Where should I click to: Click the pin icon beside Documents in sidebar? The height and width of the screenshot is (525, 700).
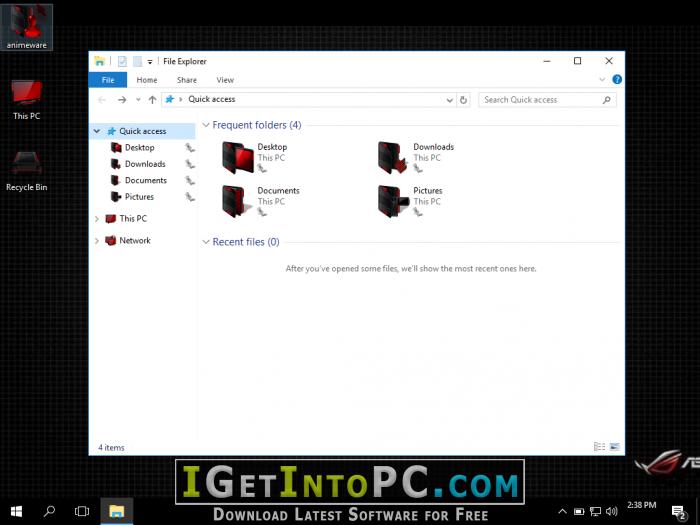[190, 181]
